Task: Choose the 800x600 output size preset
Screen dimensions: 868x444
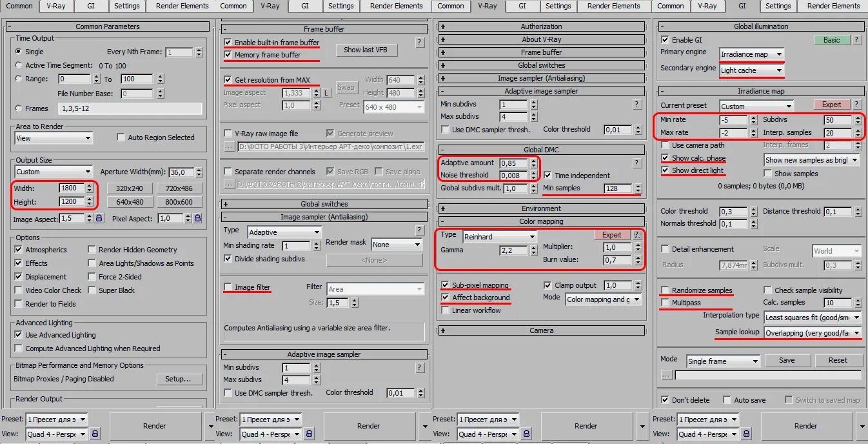Action: click(179, 202)
